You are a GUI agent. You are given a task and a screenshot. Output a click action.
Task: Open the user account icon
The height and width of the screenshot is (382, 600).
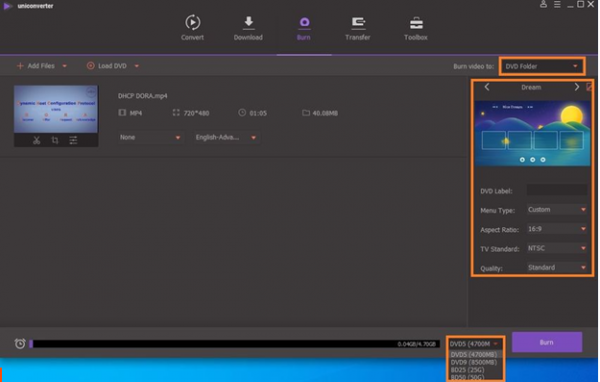543,4
